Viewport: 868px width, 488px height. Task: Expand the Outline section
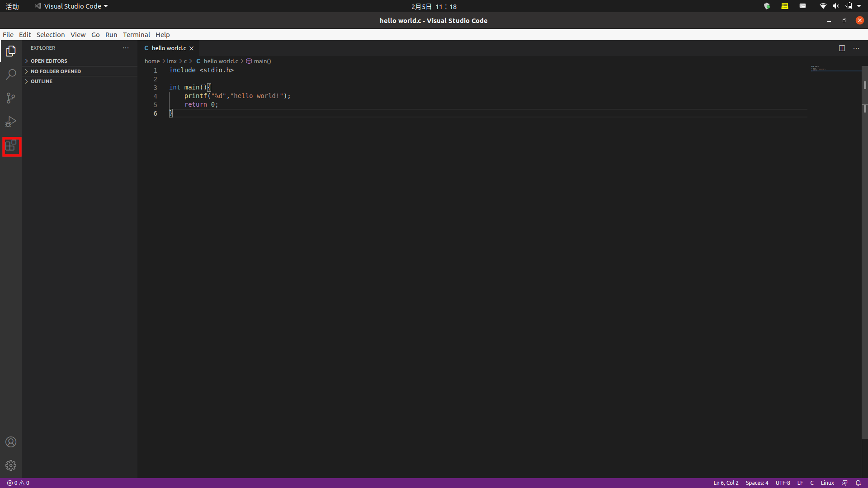(x=42, y=81)
